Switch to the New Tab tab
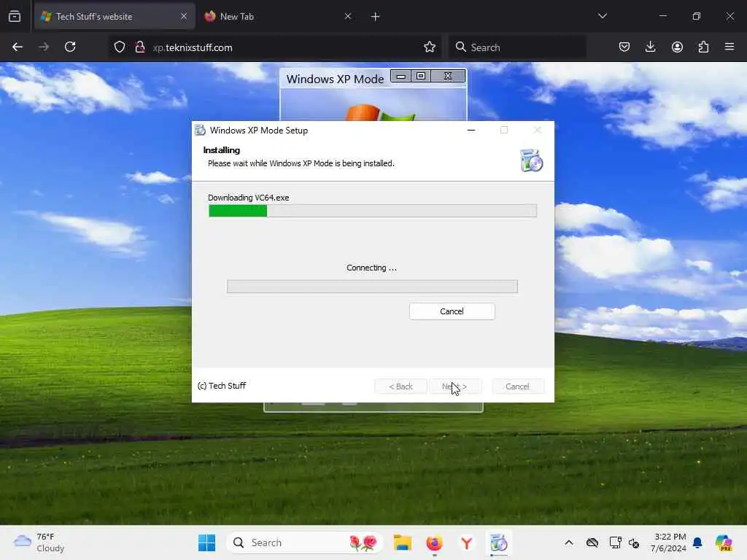The width and height of the screenshot is (747, 560). coord(278,17)
